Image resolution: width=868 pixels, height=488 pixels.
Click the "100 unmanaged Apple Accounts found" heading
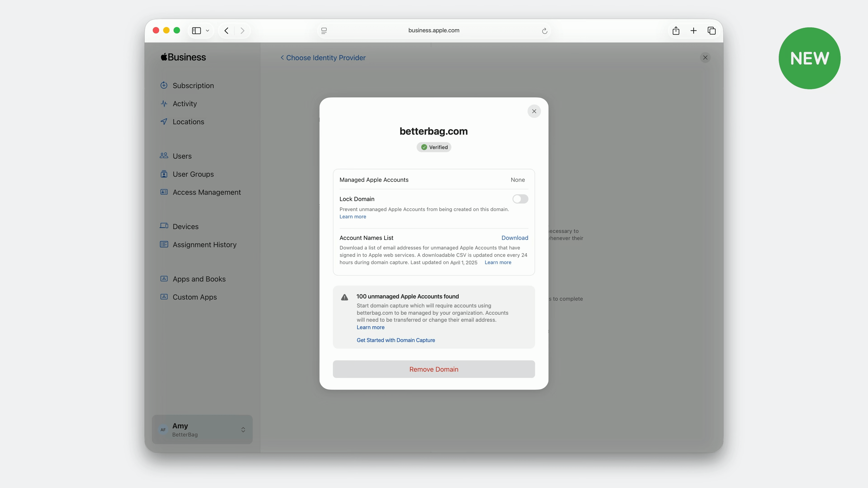coord(407,296)
